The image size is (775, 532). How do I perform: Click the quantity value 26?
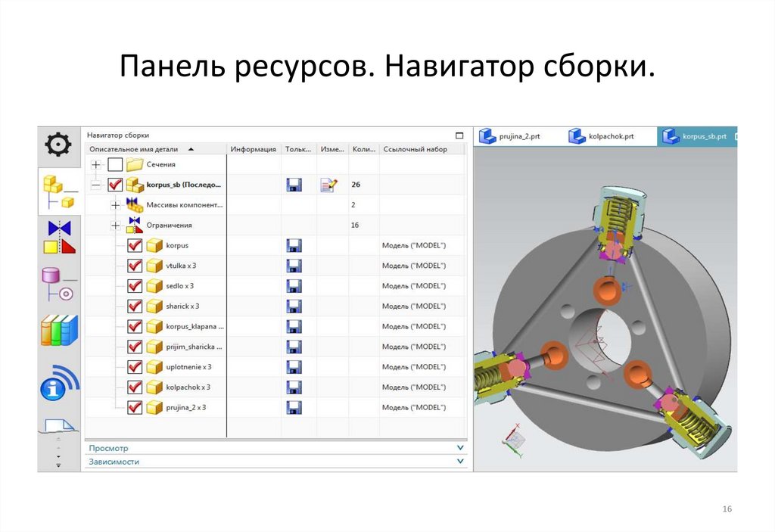point(356,185)
